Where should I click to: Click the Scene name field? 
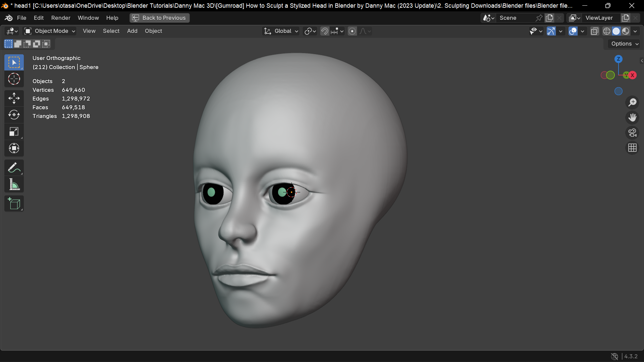pyautogui.click(x=516, y=18)
